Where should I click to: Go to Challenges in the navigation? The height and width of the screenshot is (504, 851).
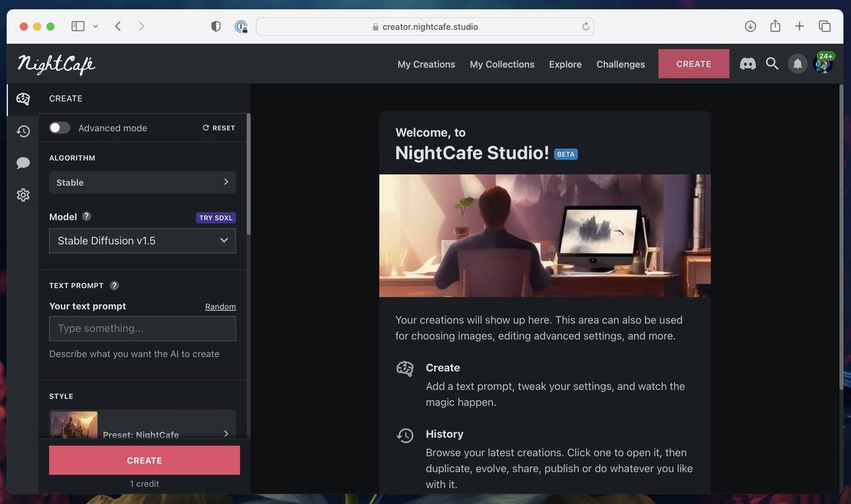(x=620, y=64)
